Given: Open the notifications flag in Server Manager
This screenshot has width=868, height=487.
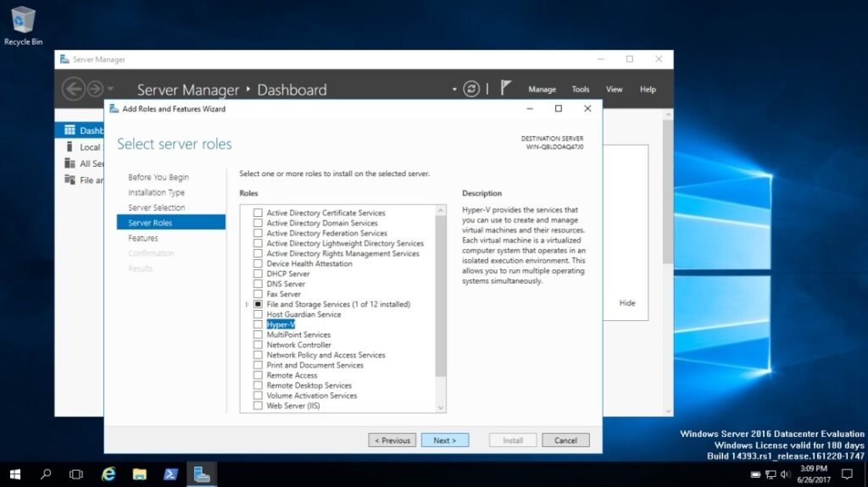Looking at the screenshot, I should (505, 88).
